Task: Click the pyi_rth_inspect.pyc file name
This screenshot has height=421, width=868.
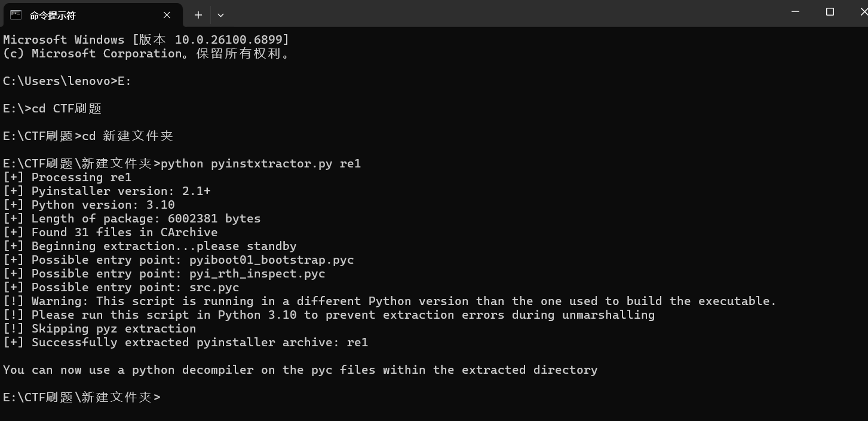Action: 257,273
